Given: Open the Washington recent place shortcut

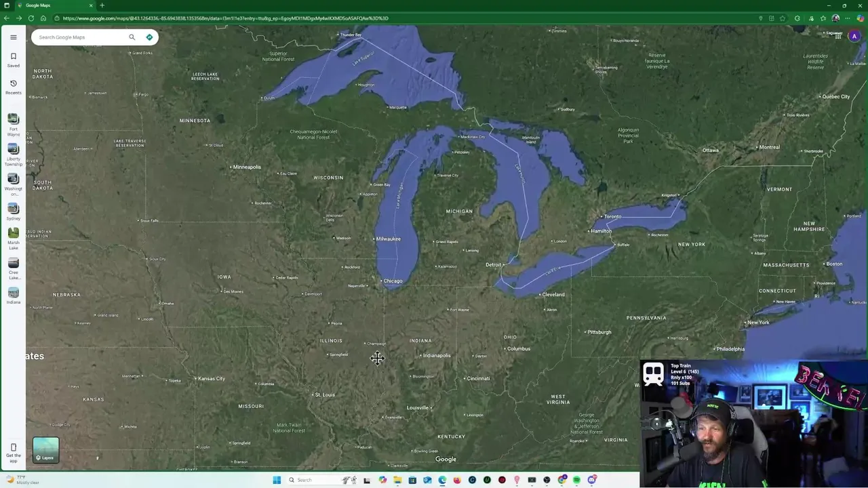Looking at the screenshot, I should pyautogui.click(x=13, y=184).
